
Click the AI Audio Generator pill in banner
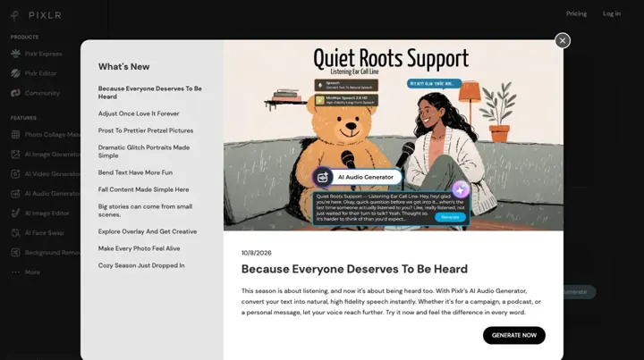click(x=357, y=177)
